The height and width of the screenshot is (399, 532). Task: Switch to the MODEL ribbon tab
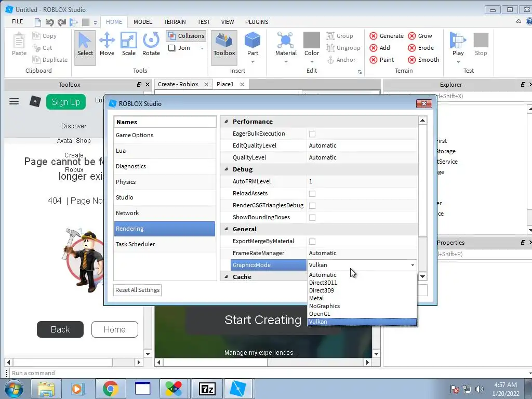coord(142,22)
